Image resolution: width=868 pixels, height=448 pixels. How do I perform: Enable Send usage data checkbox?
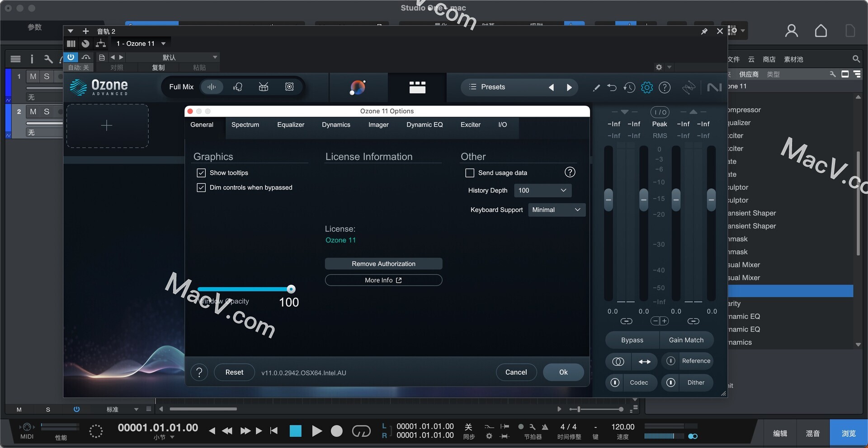click(x=470, y=173)
